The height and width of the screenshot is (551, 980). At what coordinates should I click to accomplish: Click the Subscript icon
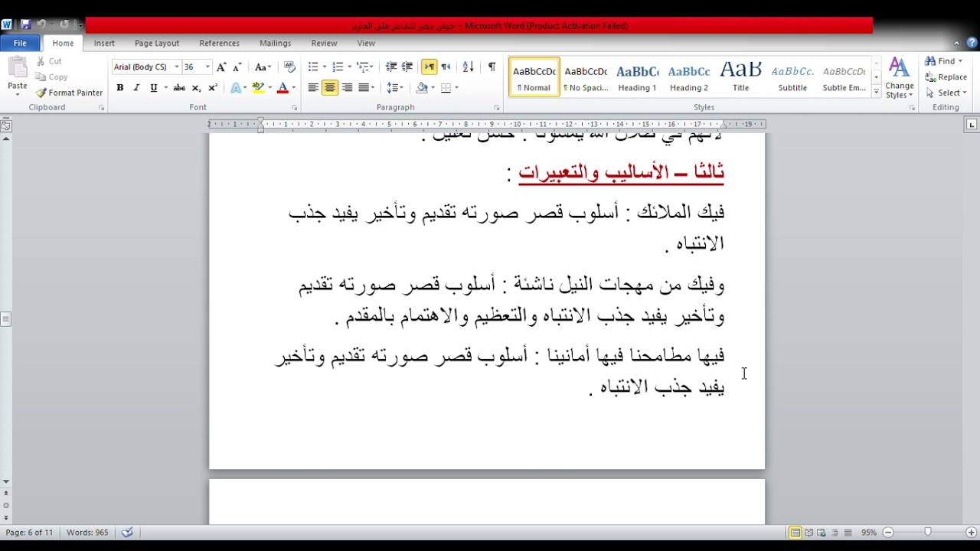click(x=196, y=88)
